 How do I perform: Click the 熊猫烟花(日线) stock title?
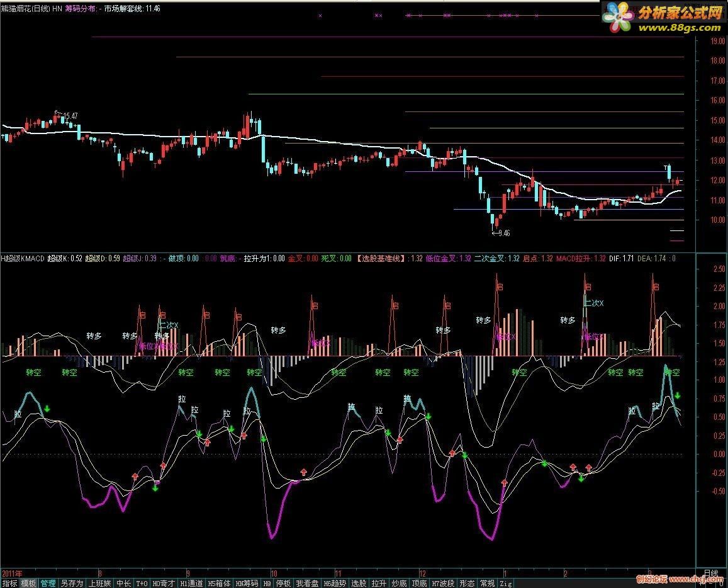click(26, 8)
